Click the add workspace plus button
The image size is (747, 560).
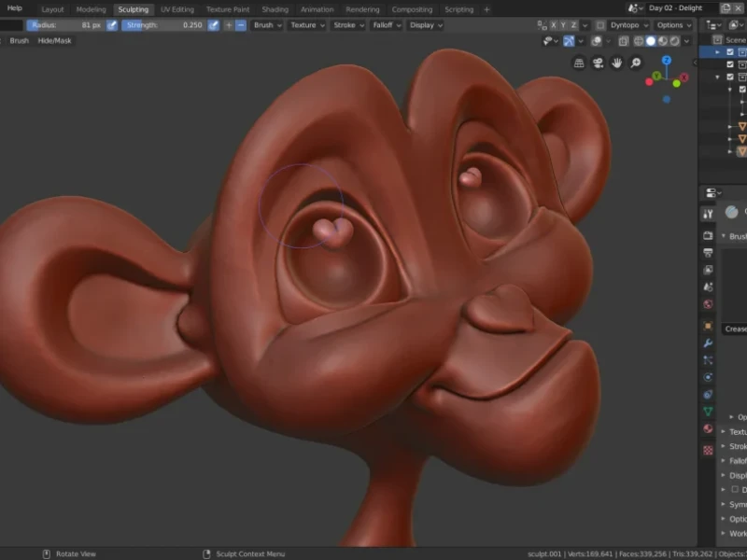[x=486, y=9]
